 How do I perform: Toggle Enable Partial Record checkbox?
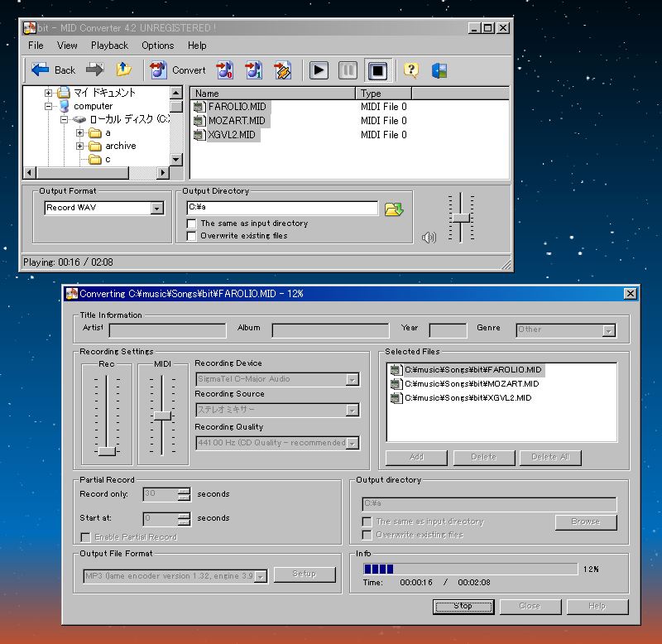click(x=86, y=537)
